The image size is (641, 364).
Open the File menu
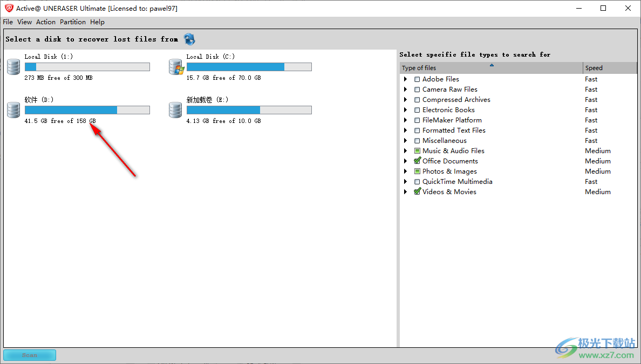(8, 22)
